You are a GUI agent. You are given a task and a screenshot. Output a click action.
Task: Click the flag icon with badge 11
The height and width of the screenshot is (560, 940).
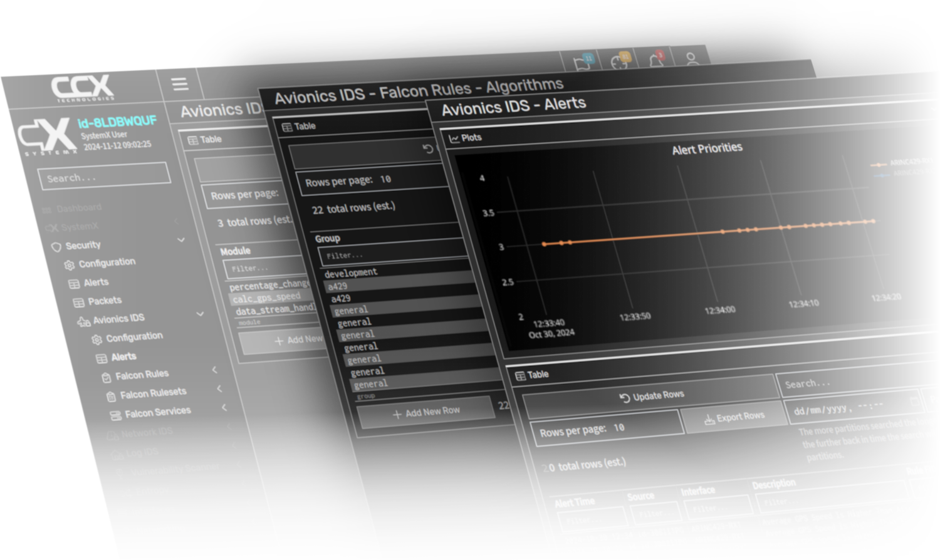pyautogui.click(x=583, y=62)
